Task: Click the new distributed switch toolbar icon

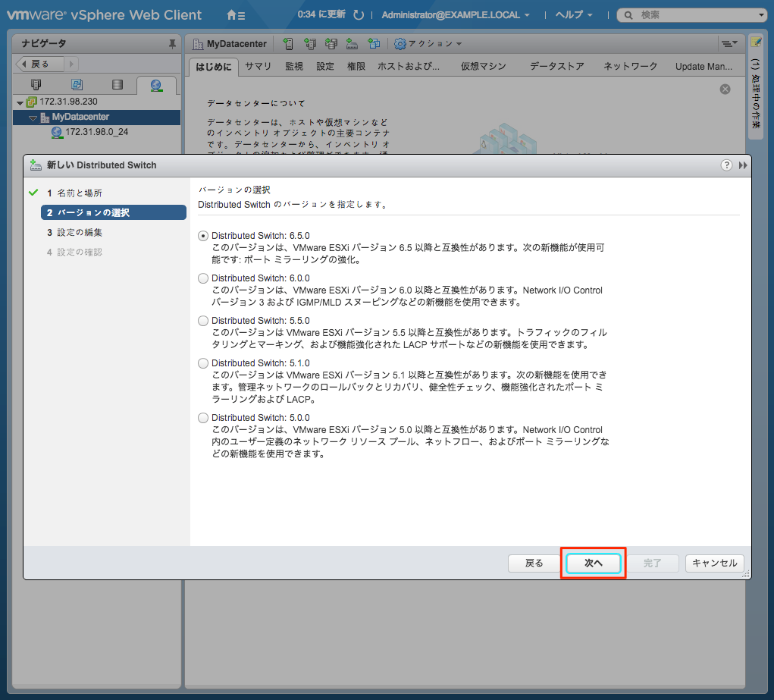Action: pyautogui.click(x=352, y=44)
